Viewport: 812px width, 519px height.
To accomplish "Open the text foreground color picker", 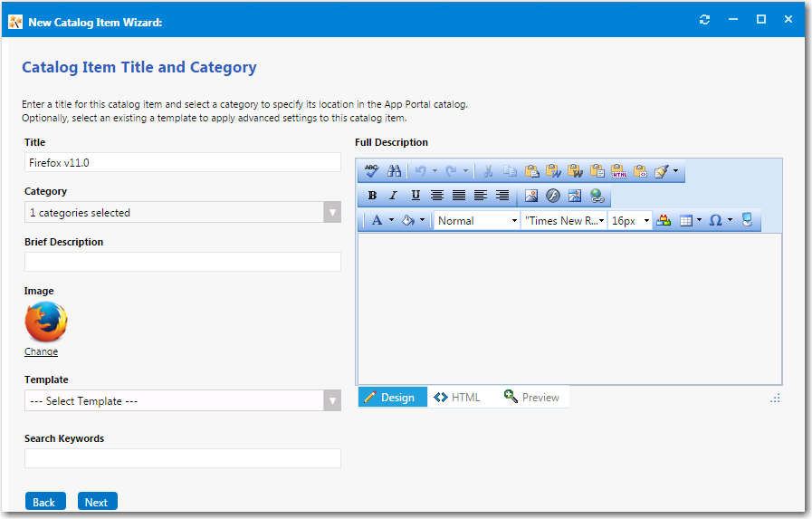I will 377,221.
